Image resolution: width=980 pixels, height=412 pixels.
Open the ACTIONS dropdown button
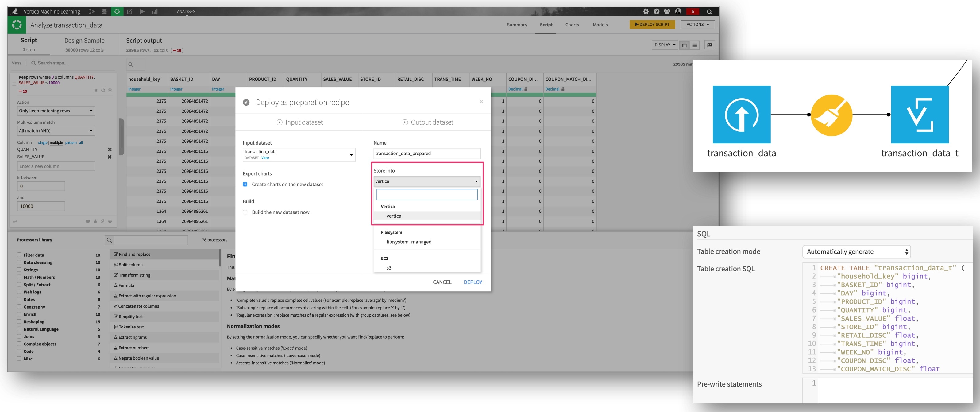pos(697,24)
